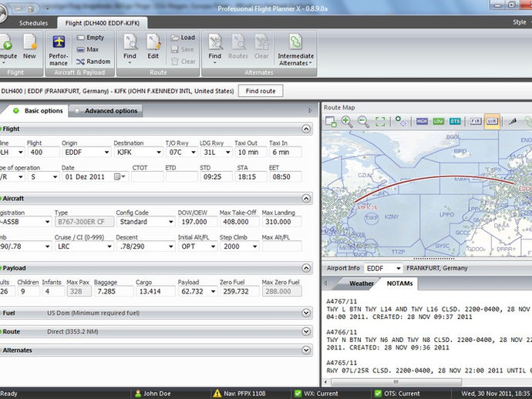Click the Flight number 400 field
532x399 pixels.
43,153
